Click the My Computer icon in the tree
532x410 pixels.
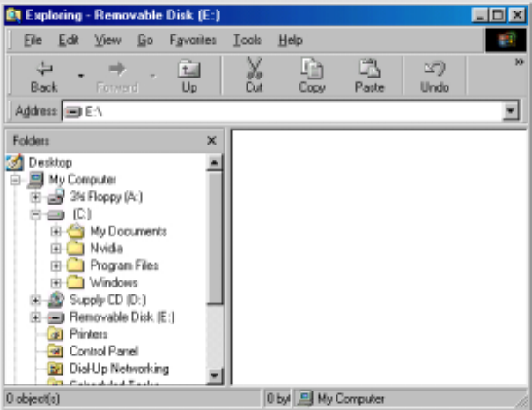point(35,179)
